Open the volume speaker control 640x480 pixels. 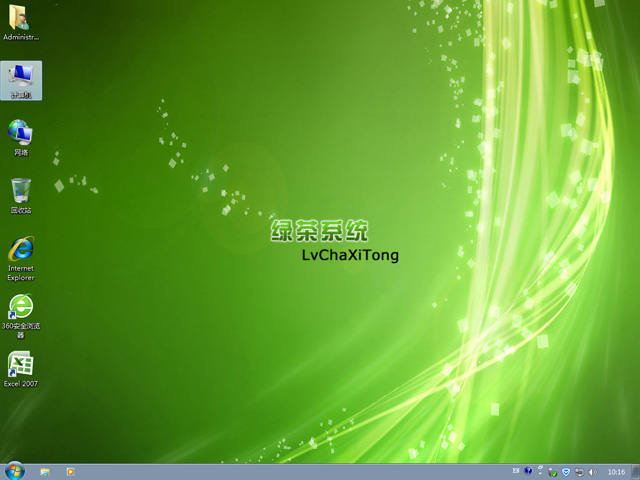(591, 471)
